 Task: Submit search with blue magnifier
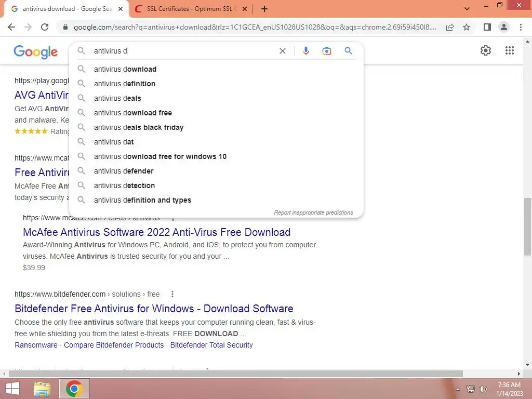click(x=348, y=51)
